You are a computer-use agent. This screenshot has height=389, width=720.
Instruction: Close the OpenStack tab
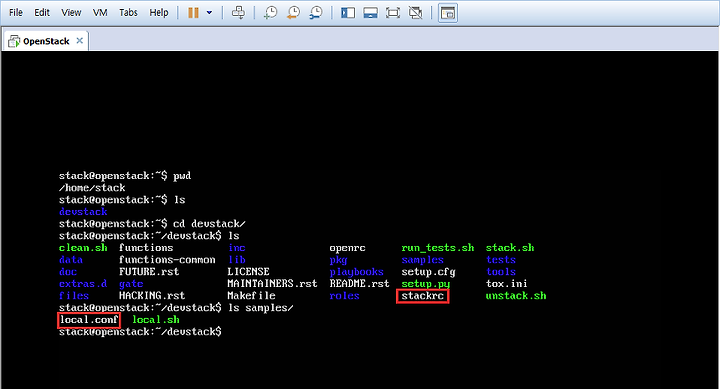point(79,40)
